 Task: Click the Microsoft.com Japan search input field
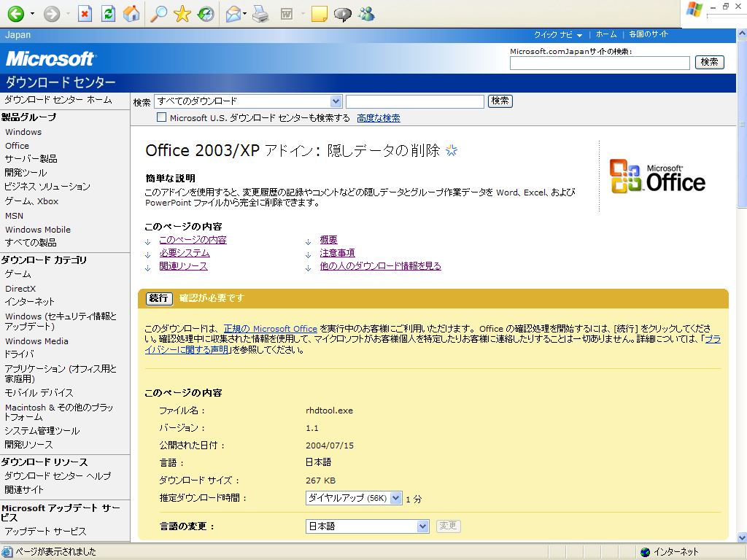pyautogui.click(x=600, y=63)
